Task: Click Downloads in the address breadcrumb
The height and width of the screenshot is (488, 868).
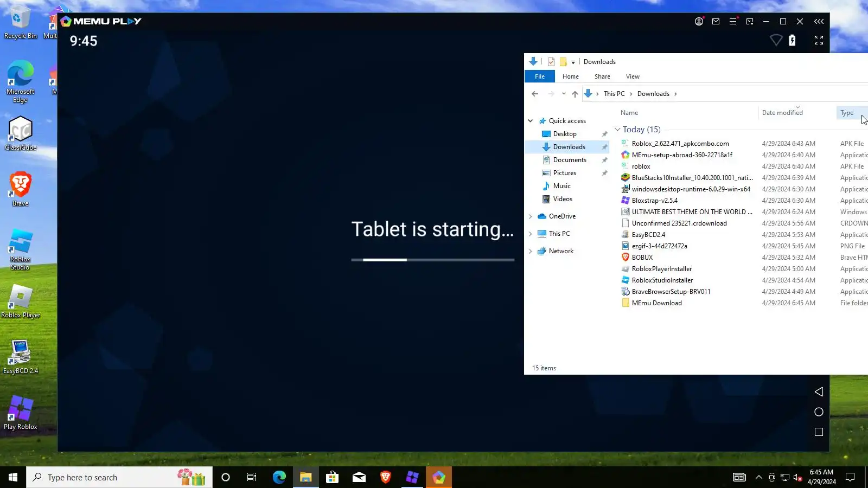Action: 653,94
